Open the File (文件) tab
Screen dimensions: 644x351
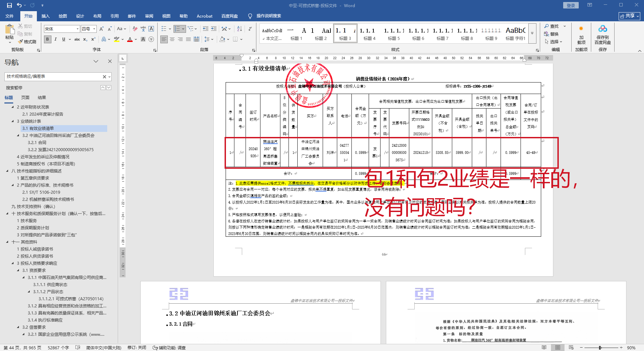point(9,16)
